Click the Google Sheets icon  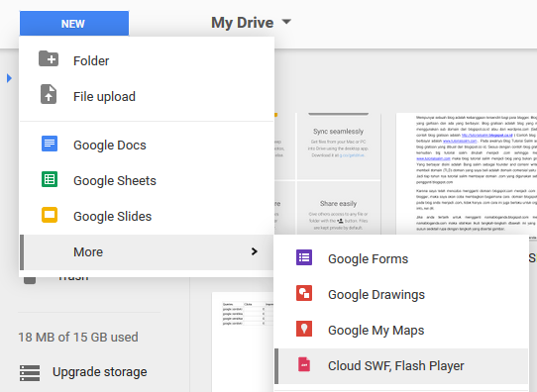click(50, 179)
